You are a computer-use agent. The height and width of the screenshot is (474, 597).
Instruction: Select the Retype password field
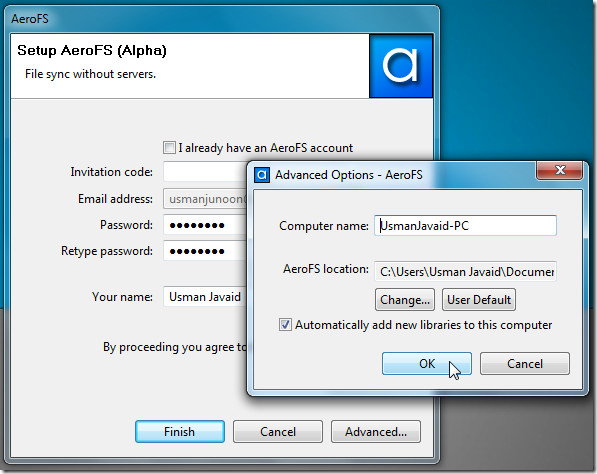pyautogui.click(x=205, y=251)
